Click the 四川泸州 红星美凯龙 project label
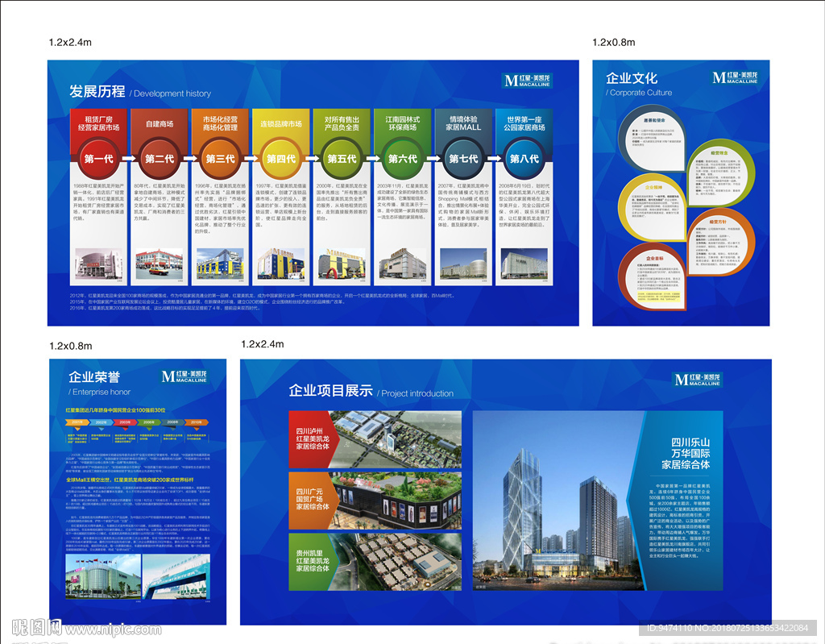This screenshot has width=825, height=644. point(315,441)
